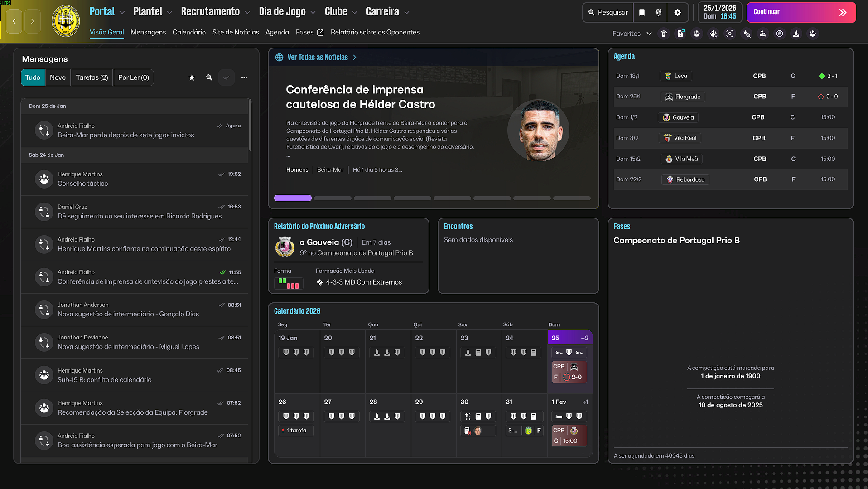This screenshot has width=868, height=489.
Task: Click the kit shirt favorite shortcut icon
Action: point(664,34)
